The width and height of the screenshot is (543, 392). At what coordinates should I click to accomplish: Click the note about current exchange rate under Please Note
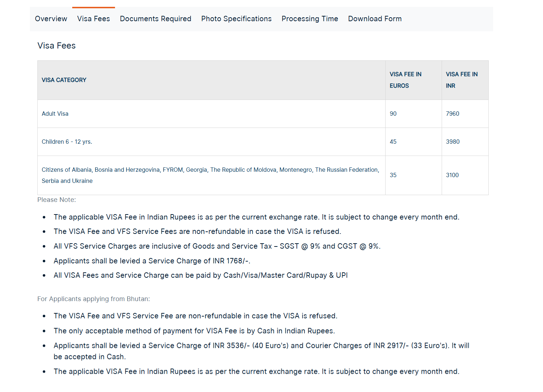pos(257,217)
